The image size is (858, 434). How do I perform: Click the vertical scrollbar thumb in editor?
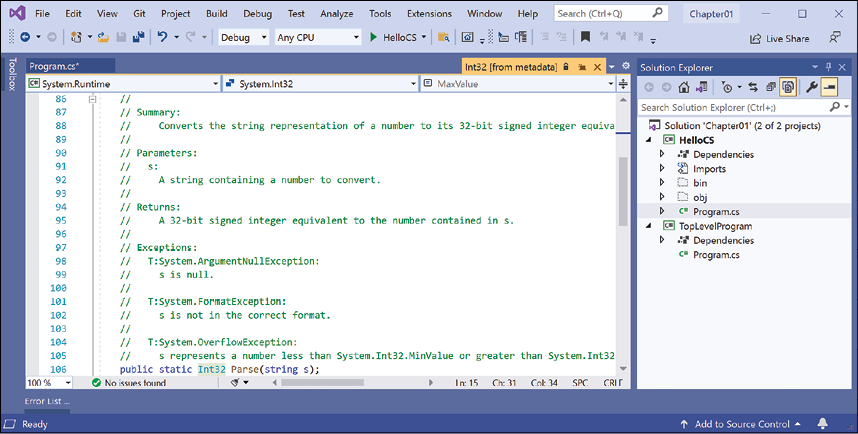623,192
